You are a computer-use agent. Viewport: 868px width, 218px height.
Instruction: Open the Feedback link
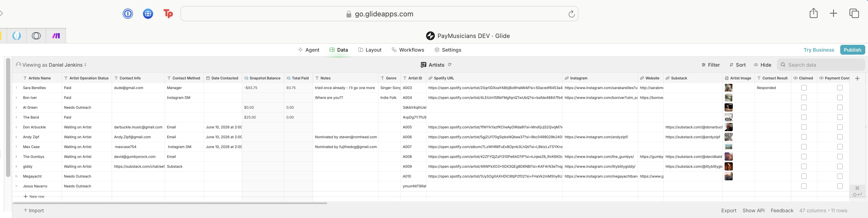pyautogui.click(x=782, y=211)
